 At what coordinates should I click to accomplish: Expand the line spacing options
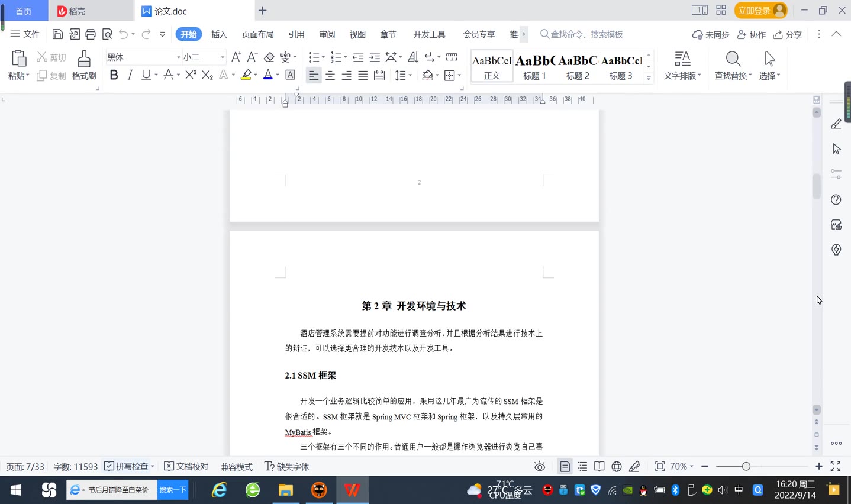tap(410, 75)
